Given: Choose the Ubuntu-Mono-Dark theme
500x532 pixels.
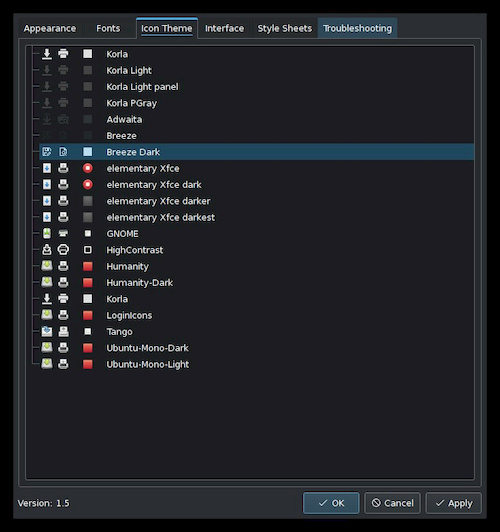Looking at the screenshot, I should point(147,348).
